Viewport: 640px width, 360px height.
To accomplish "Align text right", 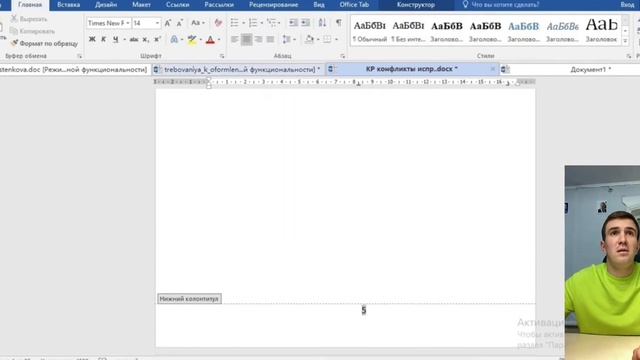I will pyautogui.click(x=258, y=39).
